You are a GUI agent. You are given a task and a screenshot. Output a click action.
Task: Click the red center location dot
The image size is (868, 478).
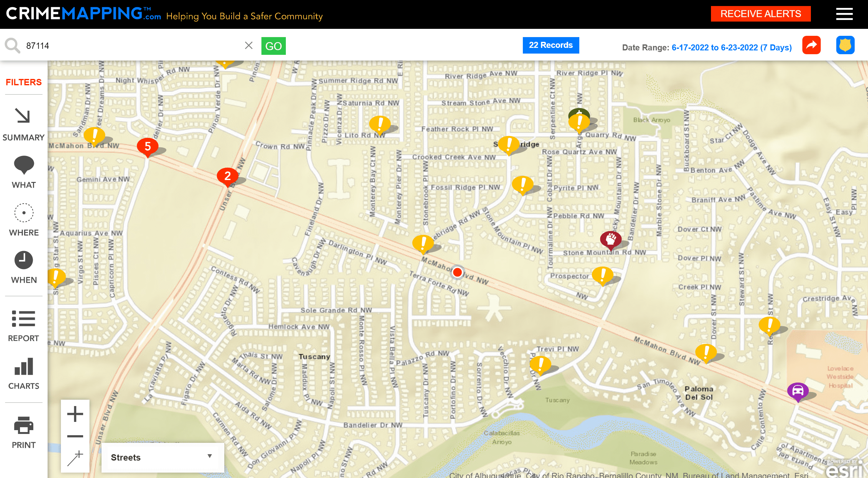pyautogui.click(x=457, y=272)
